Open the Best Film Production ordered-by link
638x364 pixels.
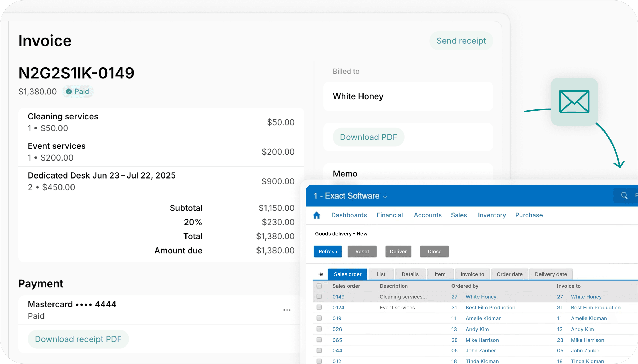pyautogui.click(x=490, y=307)
